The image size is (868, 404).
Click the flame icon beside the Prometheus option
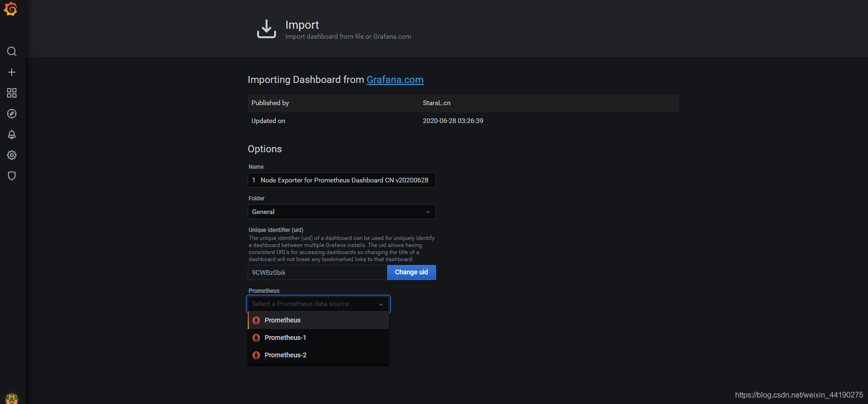[256, 320]
